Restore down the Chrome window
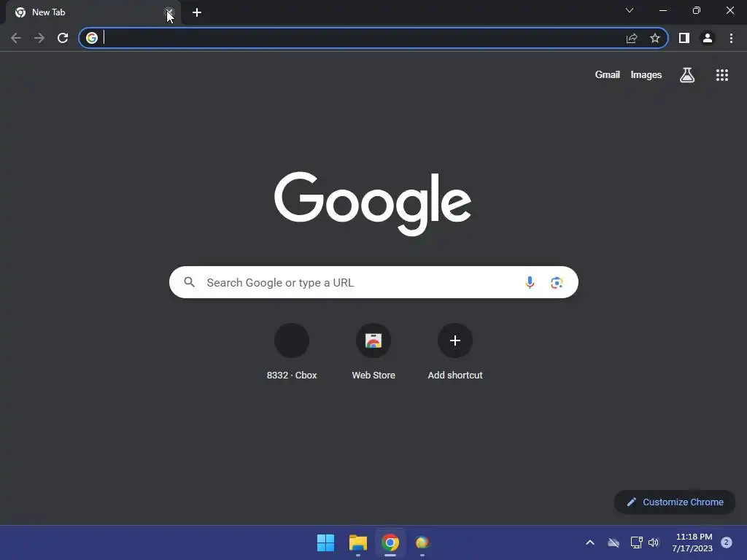 tap(697, 10)
